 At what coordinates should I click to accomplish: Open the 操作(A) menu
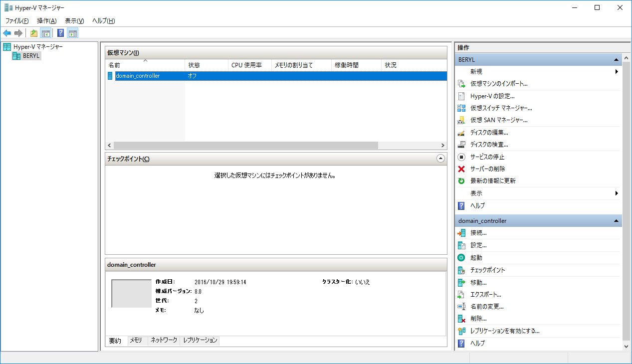tap(47, 21)
